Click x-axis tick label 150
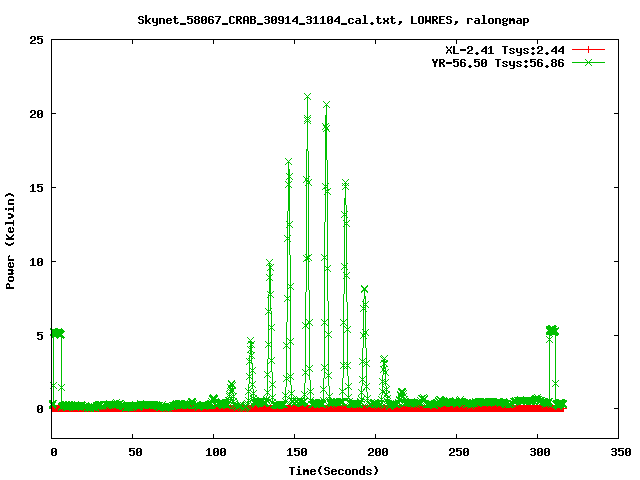The width and height of the screenshot is (640, 480). click(x=296, y=452)
